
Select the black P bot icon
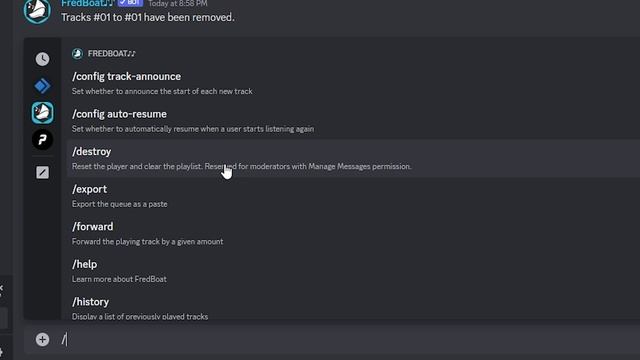(x=42, y=140)
